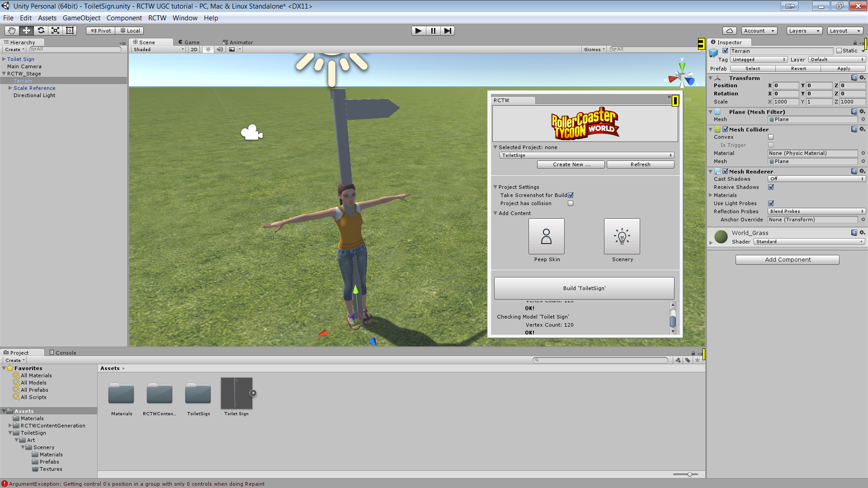
Task: Open the ToiletSign project dropdown
Action: point(586,155)
